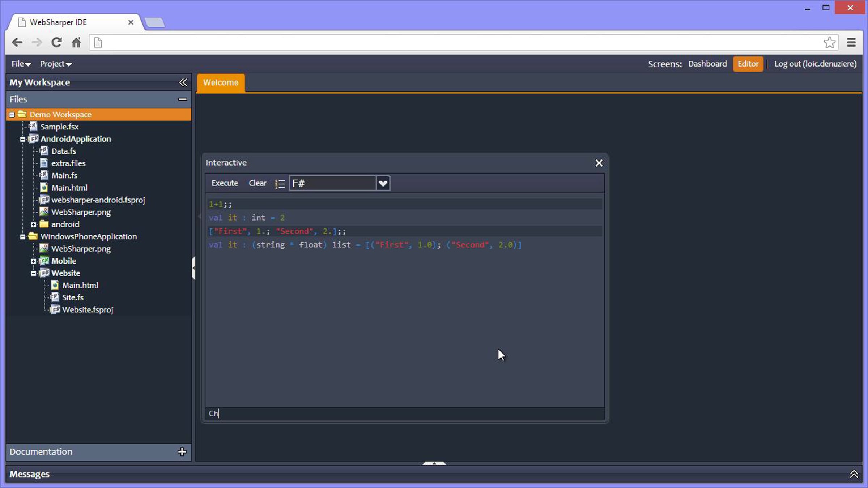The height and width of the screenshot is (488, 868).
Task: Open the F# language dropdown arrow
Action: (383, 184)
